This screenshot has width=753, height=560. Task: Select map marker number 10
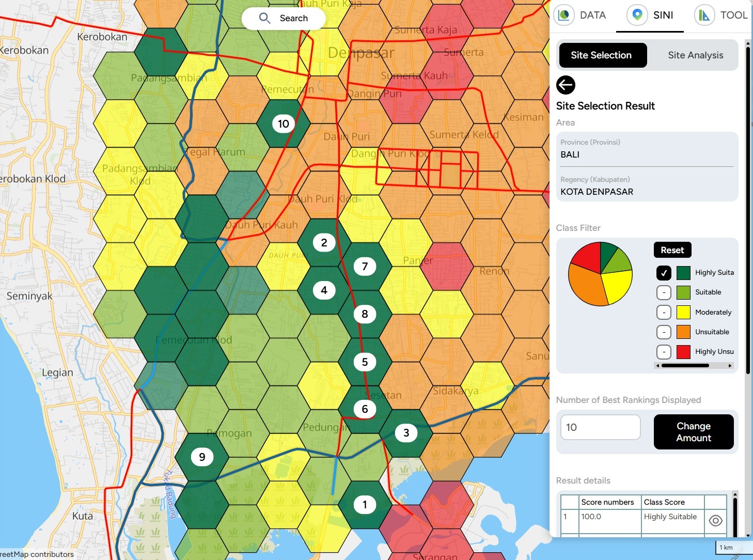point(284,123)
